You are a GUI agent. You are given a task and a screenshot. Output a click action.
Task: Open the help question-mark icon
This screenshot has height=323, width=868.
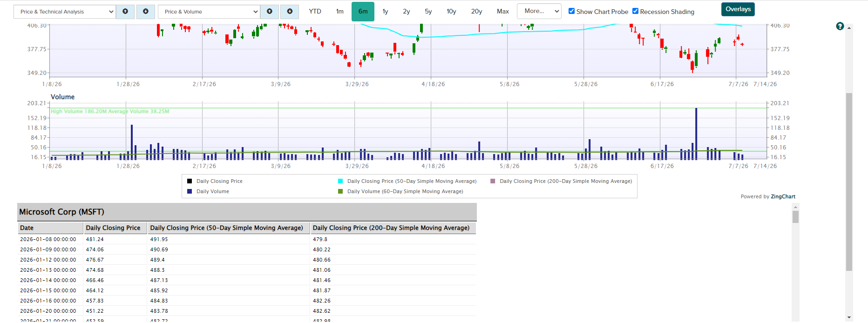click(x=840, y=27)
